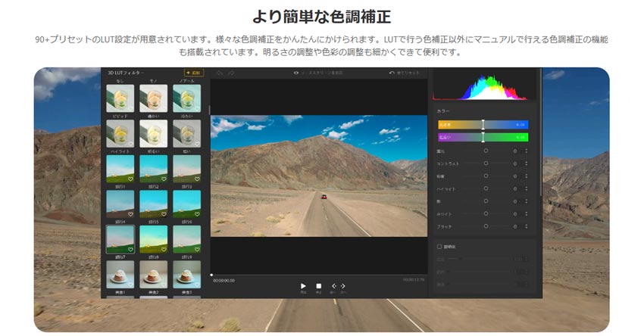
Task: Adjust the コントラスト value stepper arrows
Action: click(x=527, y=163)
